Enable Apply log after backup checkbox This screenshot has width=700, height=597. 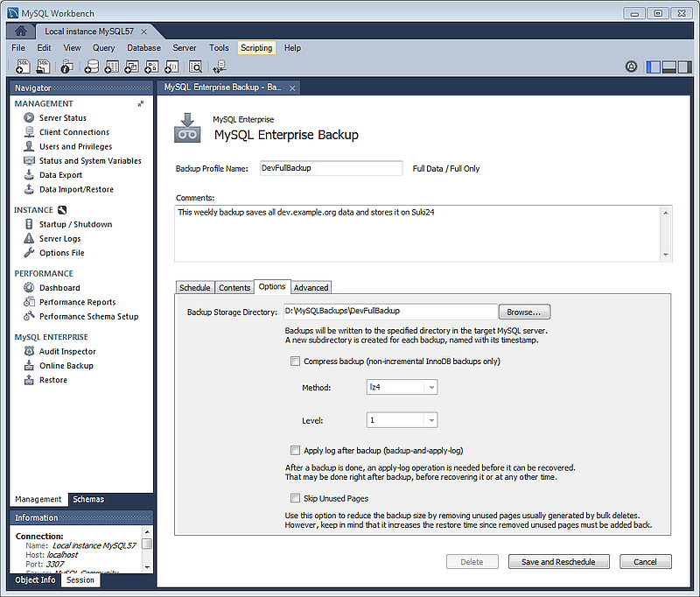(295, 450)
